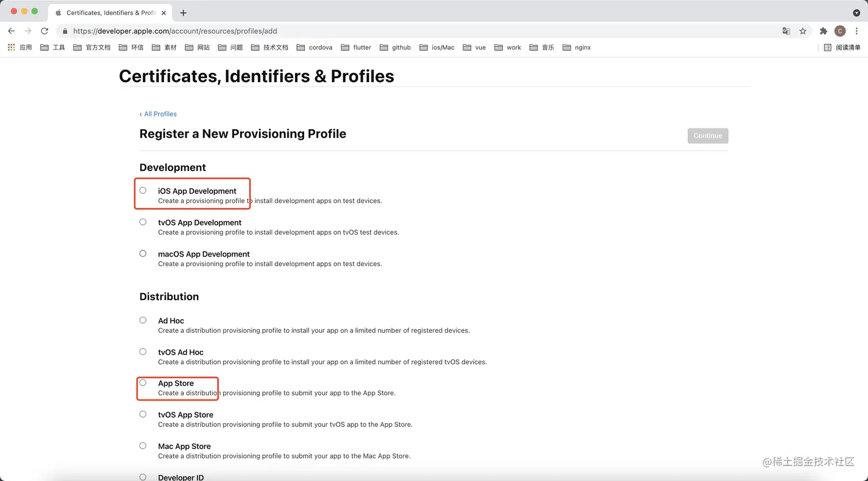Open the flutter bookmarks folder
The image size is (868, 481).
coord(356,48)
